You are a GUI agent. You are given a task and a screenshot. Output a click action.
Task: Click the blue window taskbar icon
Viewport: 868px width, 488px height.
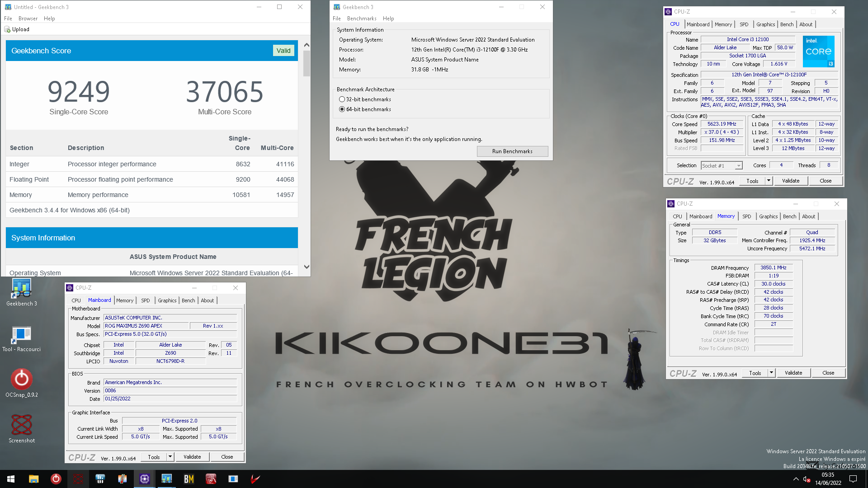coord(233,479)
